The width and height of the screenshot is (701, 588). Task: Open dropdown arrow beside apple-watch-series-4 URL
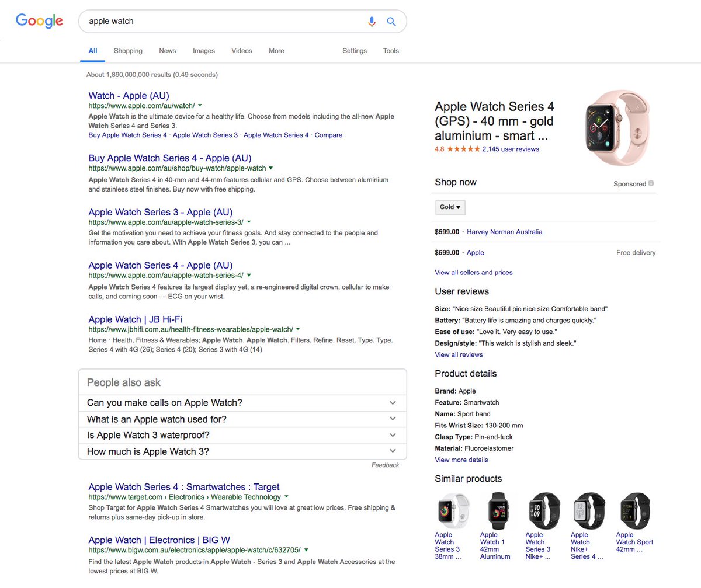249,275
